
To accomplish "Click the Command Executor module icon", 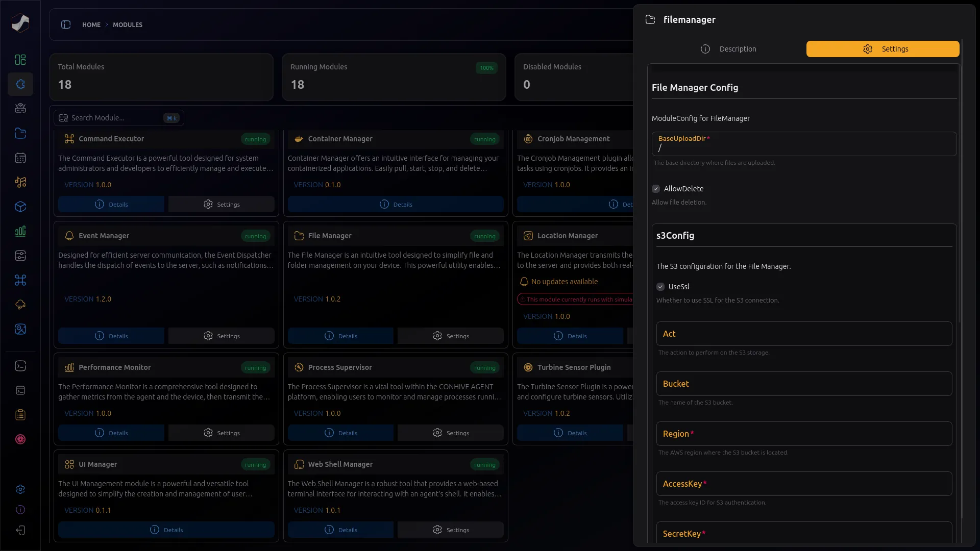I will coord(69,139).
